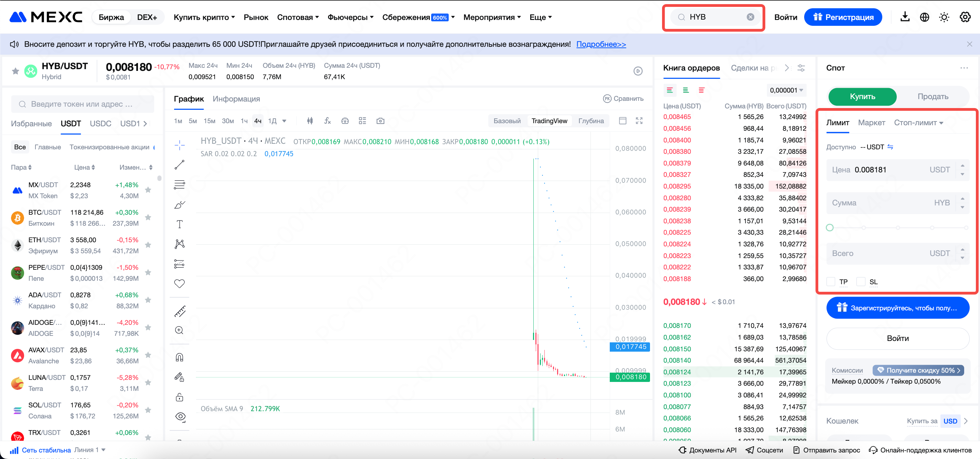Expand Стоп-лимит order type dropdown
Image resolution: width=980 pixels, height=459 pixels.
pyautogui.click(x=918, y=123)
